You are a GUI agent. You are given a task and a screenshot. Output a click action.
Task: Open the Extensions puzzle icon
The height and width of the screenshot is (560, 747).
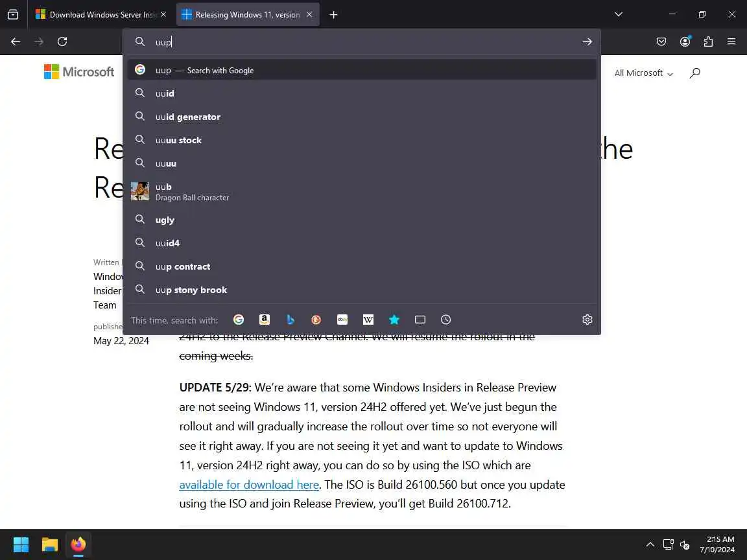point(708,42)
